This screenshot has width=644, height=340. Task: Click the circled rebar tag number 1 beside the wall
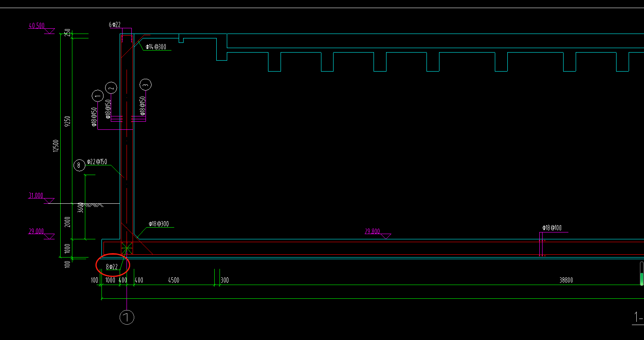click(x=98, y=96)
